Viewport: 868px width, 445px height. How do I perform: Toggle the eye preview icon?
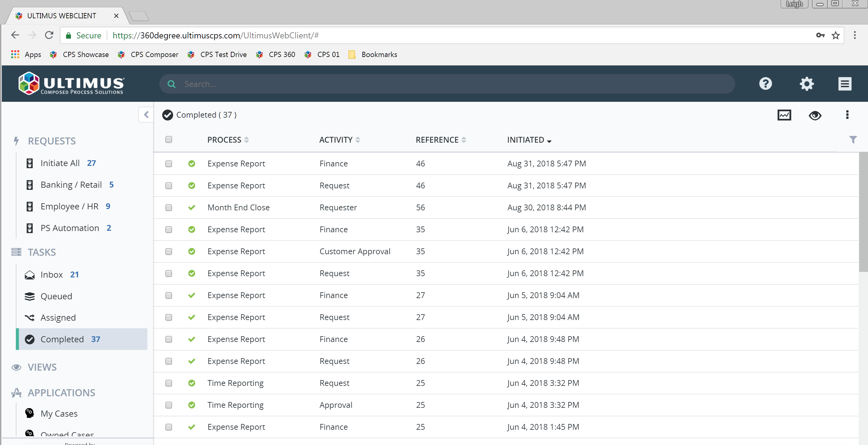(x=815, y=115)
